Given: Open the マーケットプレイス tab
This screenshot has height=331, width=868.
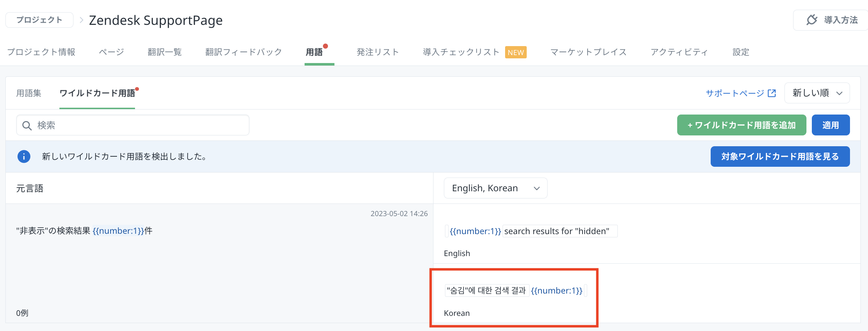Looking at the screenshot, I should click(588, 52).
